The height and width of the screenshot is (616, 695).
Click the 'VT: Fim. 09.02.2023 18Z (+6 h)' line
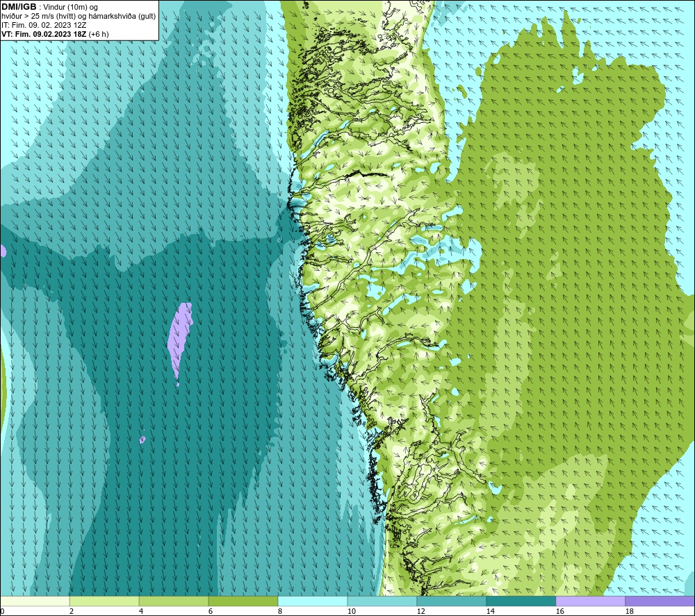point(55,34)
